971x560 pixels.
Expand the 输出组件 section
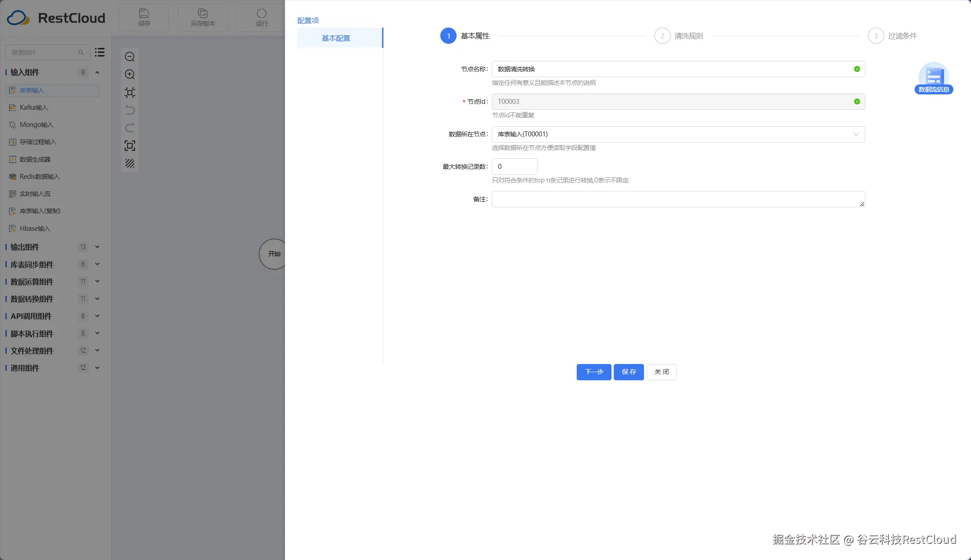[97, 247]
